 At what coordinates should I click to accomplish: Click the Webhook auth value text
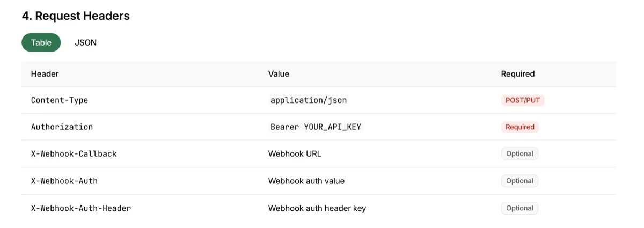point(306,181)
